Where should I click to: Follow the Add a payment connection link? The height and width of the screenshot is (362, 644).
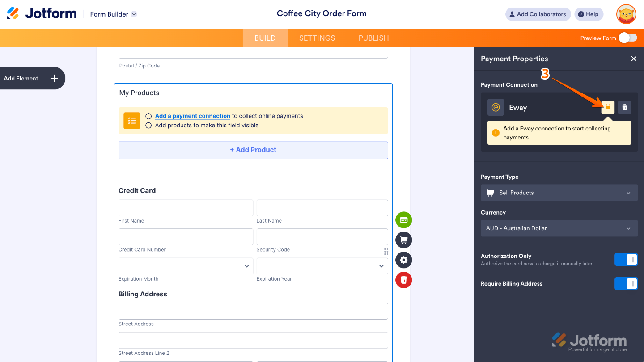tap(193, 116)
